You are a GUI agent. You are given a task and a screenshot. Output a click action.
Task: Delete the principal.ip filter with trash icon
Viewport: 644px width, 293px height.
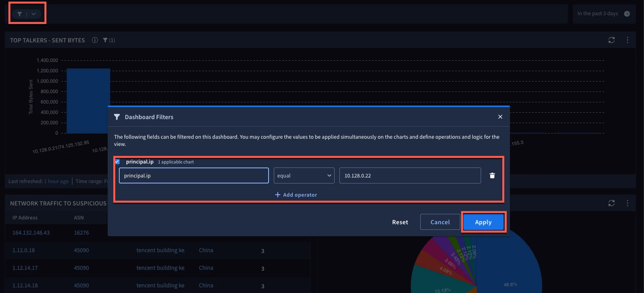point(492,175)
